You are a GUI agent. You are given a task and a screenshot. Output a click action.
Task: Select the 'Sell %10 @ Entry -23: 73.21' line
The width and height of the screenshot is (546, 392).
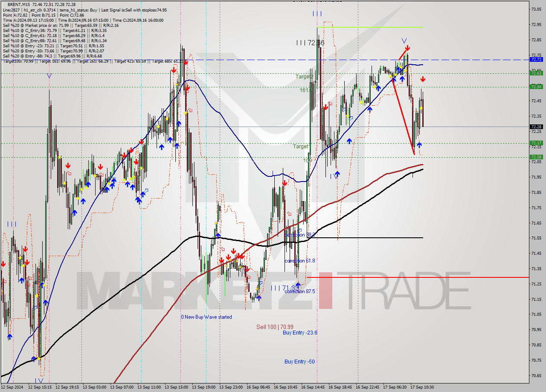point(53,46)
